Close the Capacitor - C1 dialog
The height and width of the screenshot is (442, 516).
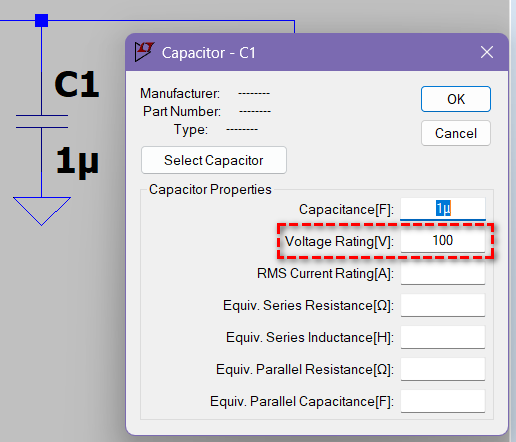pyautogui.click(x=487, y=52)
